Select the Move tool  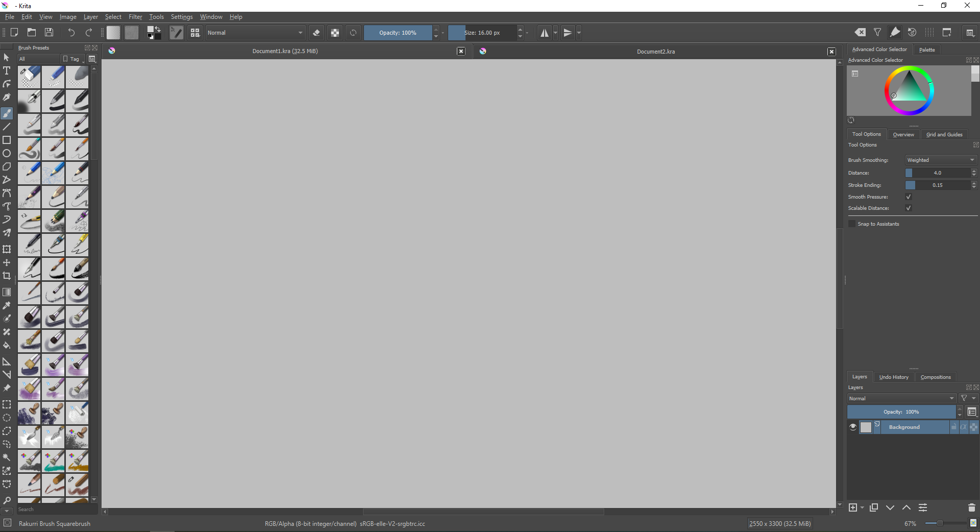[x=7, y=262]
